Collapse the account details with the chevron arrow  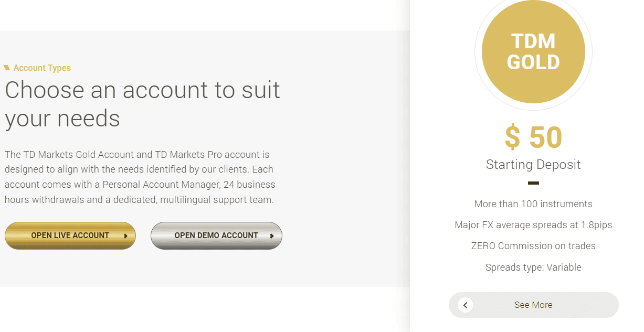[465, 305]
